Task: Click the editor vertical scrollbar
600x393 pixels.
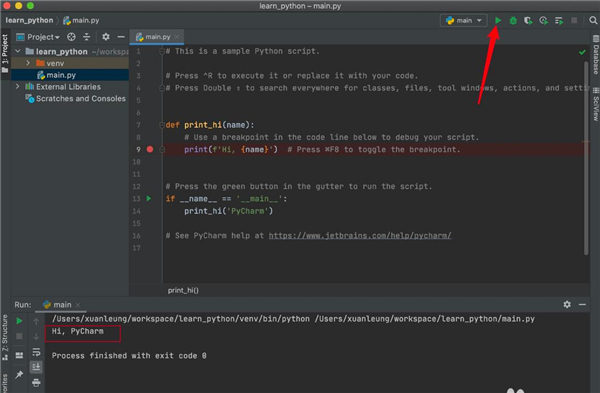Action: tap(586, 158)
